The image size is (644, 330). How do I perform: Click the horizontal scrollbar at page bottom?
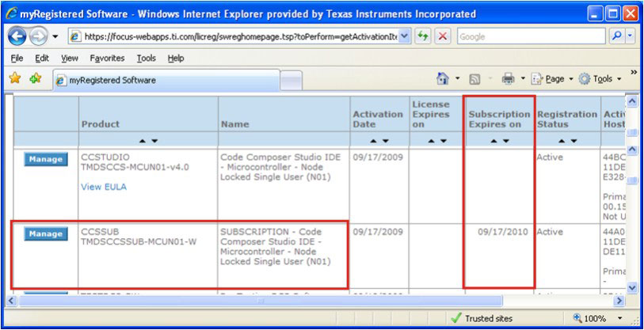tap(317, 300)
